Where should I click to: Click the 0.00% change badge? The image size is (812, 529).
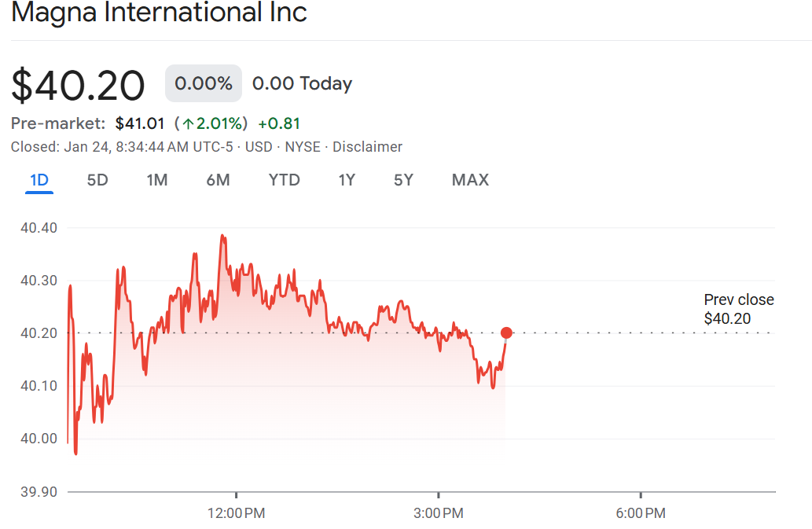[x=204, y=83]
